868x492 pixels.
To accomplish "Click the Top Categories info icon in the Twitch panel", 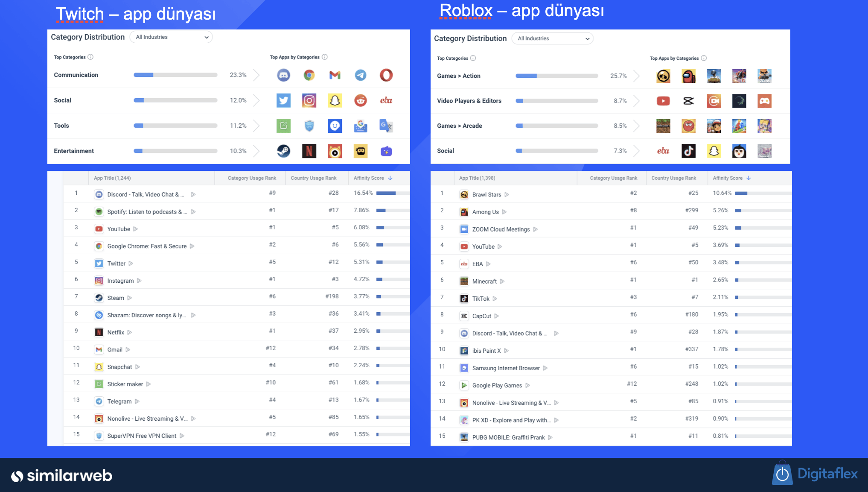I will pos(90,57).
